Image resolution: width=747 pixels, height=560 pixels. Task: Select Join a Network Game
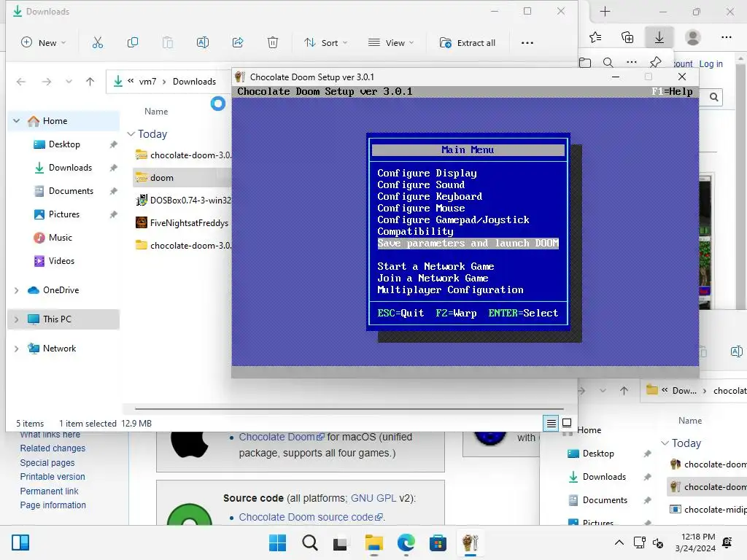[x=433, y=278]
